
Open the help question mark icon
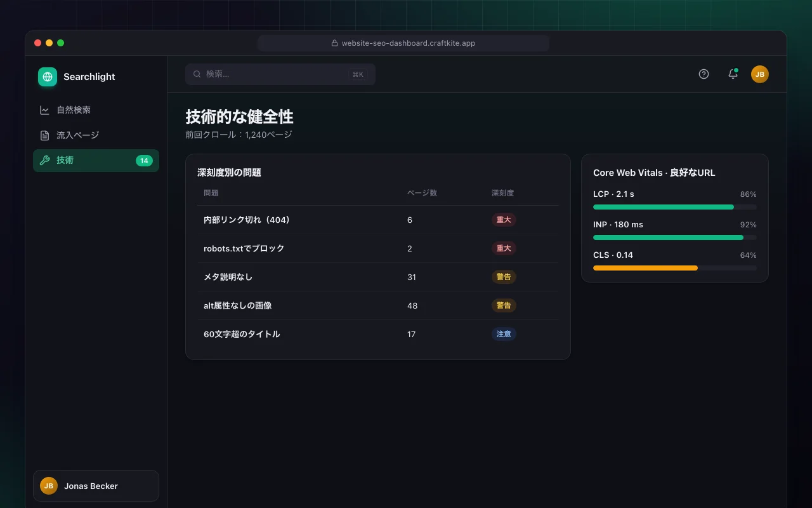coord(704,74)
